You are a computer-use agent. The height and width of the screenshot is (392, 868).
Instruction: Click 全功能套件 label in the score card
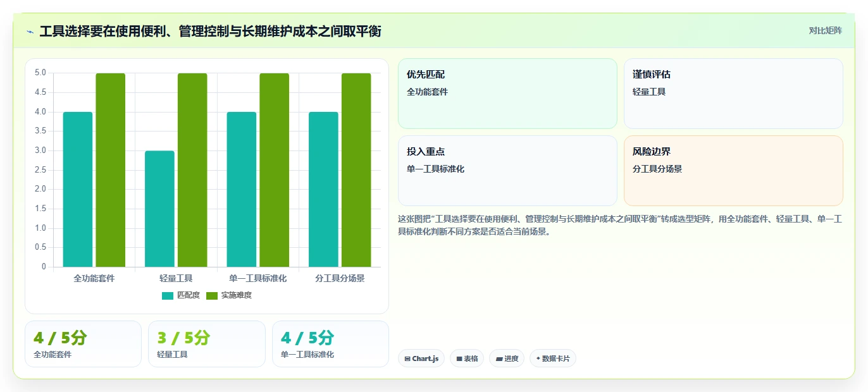53,355
